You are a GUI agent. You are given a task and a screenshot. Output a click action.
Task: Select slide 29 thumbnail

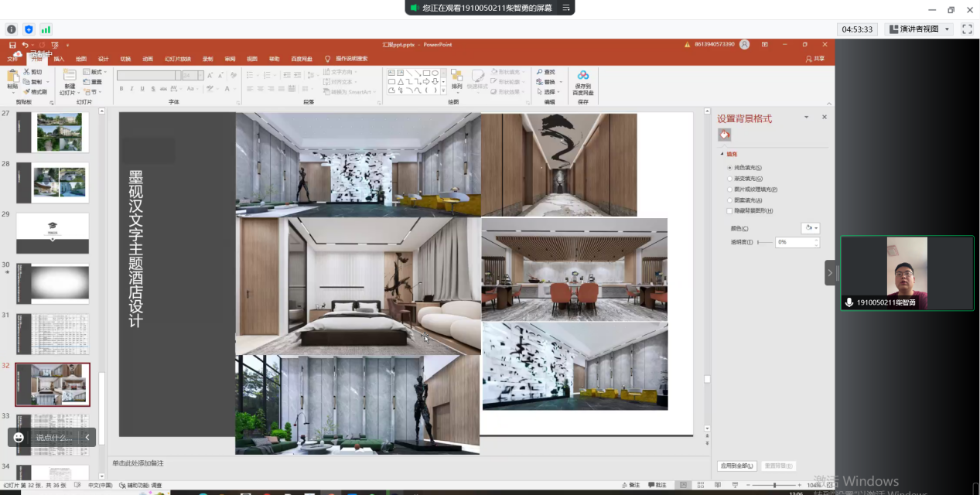pos(53,234)
